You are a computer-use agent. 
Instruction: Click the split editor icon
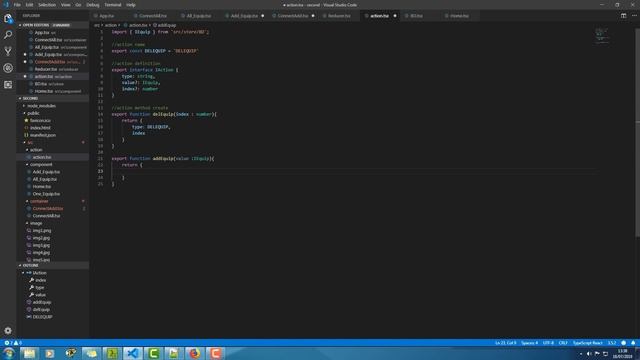point(623,16)
